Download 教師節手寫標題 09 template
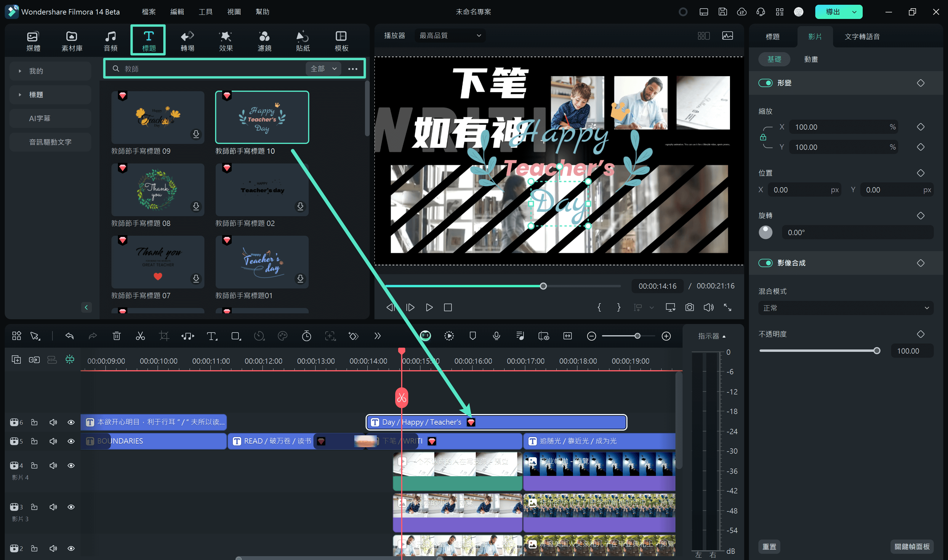Viewport: 948px width, 560px height. pos(196,134)
